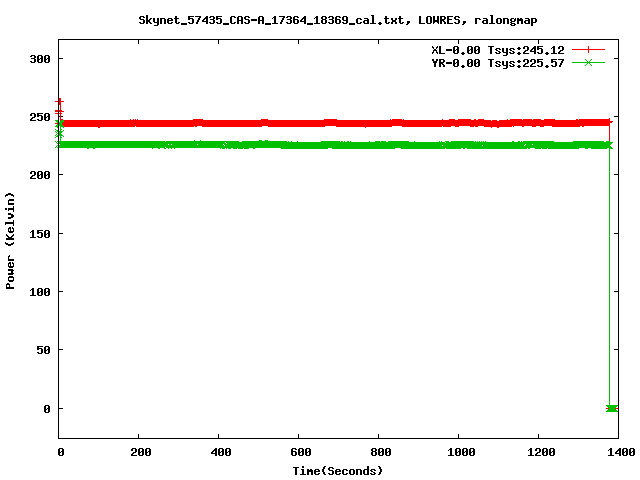
Task: Click the 50 tick label on Y axis
Action: point(44,350)
